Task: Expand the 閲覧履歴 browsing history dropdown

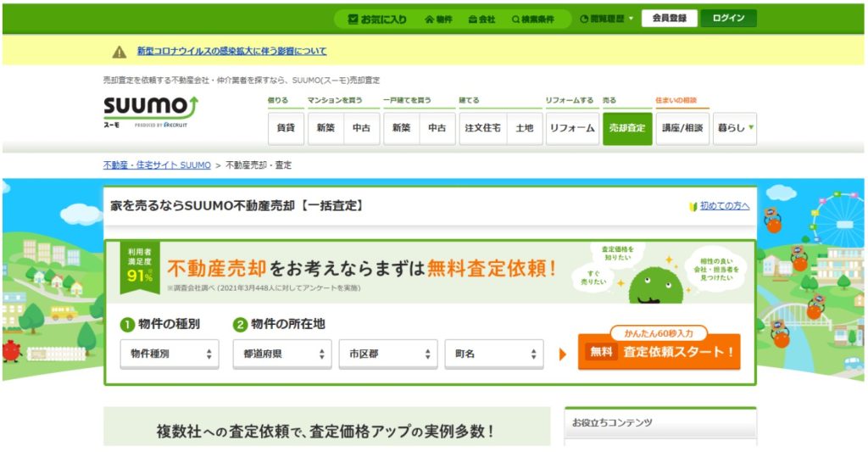Action: 606,19
